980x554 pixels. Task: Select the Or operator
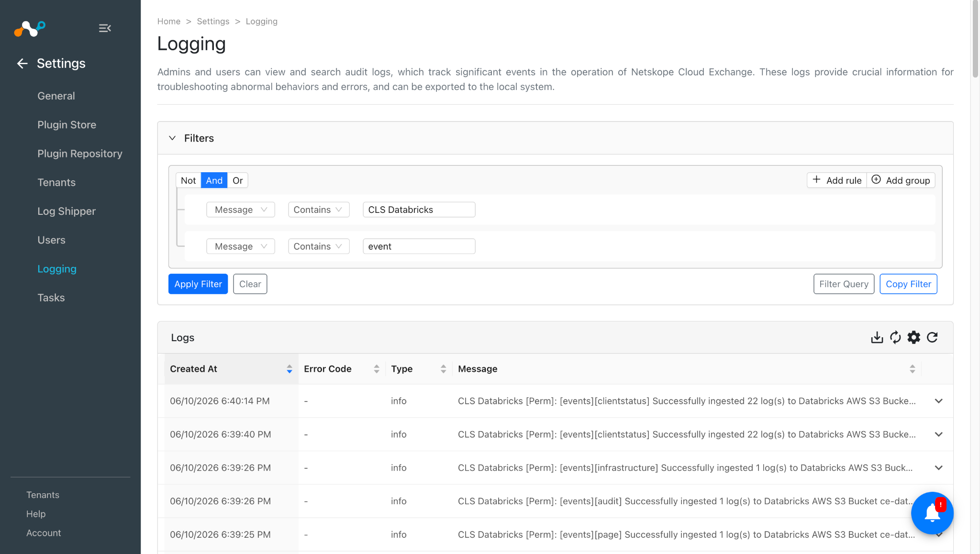coord(237,180)
